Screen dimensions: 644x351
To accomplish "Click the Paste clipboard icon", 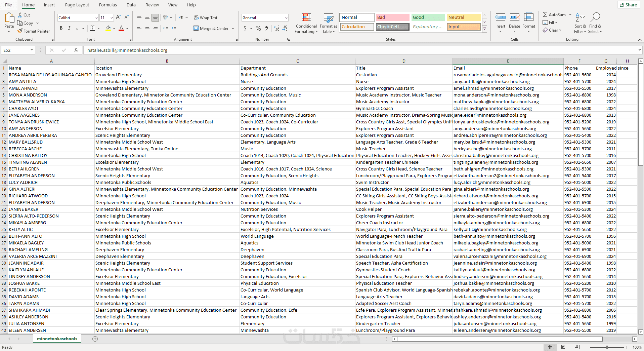I will click(9, 18).
